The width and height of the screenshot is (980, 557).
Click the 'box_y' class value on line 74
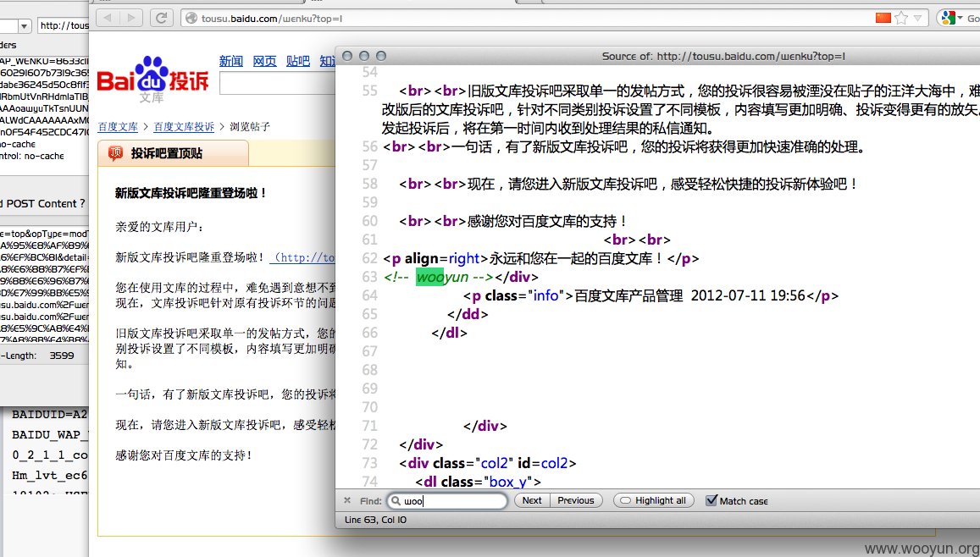click(507, 482)
